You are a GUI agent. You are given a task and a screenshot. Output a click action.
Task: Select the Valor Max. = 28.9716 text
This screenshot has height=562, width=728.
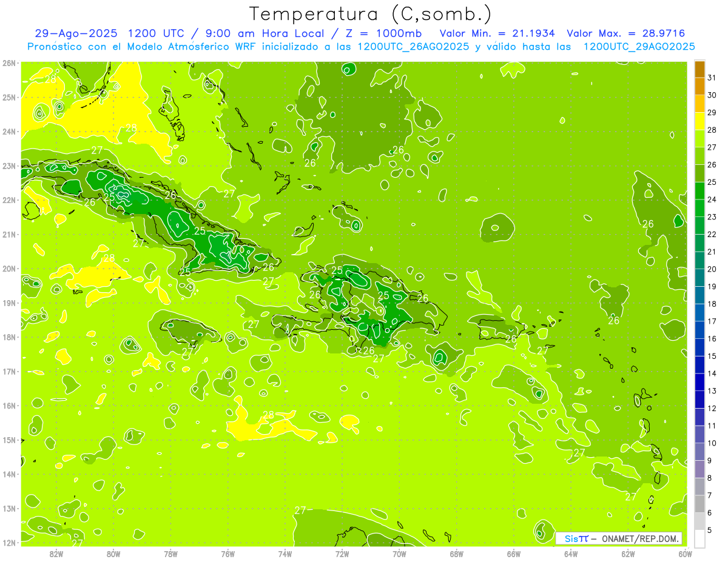coord(626,33)
